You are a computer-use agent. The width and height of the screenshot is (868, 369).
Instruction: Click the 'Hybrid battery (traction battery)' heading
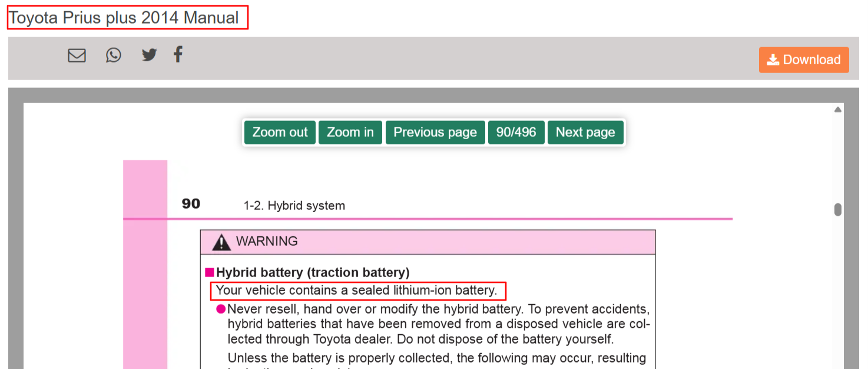pos(313,272)
